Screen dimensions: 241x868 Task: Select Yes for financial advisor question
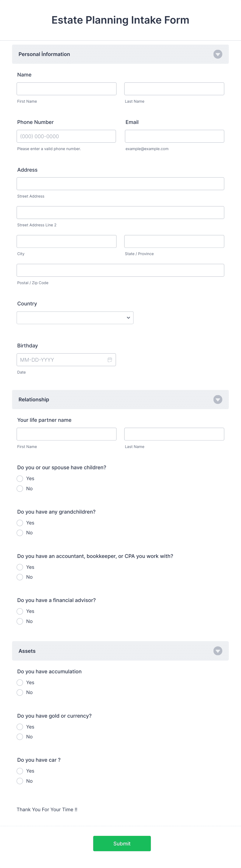point(19,611)
